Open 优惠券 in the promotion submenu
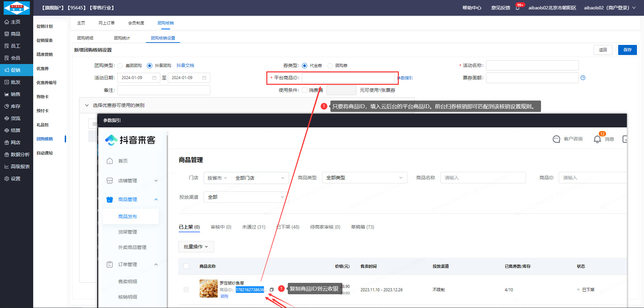Viewport: 644px width, 308px height. coord(43,69)
